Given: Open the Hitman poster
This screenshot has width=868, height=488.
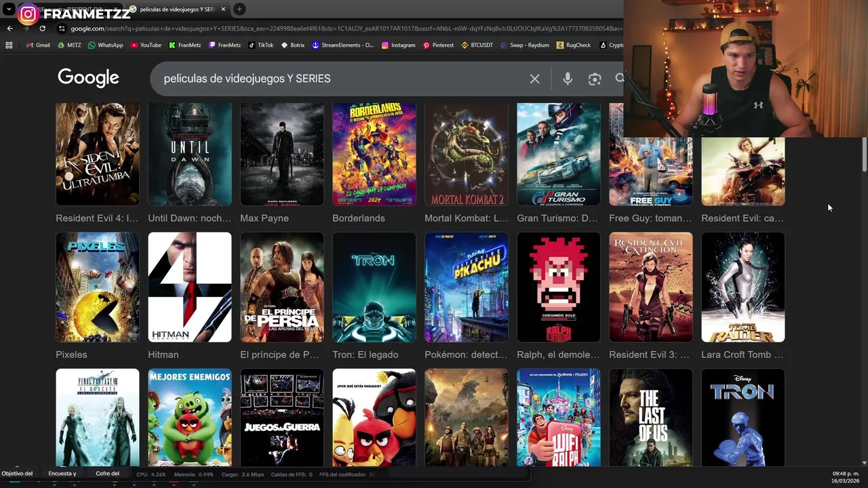Looking at the screenshot, I should click(190, 287).
